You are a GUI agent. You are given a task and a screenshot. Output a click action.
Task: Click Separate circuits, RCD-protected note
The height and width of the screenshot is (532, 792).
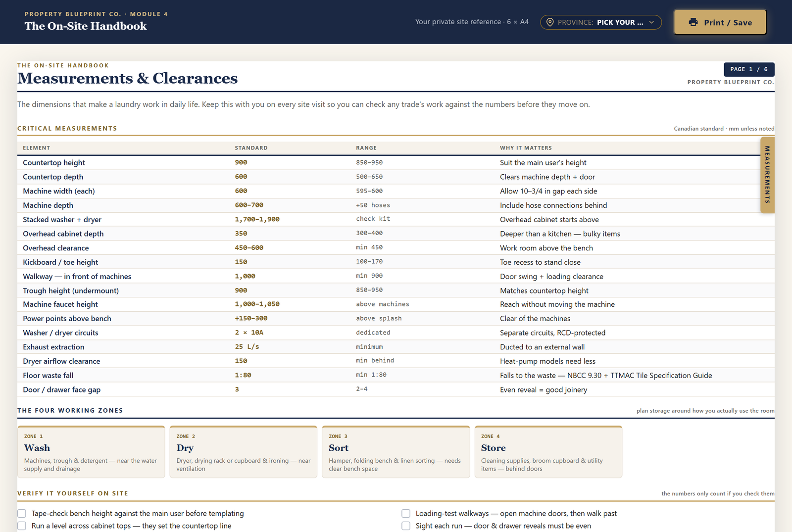[552, 333]
